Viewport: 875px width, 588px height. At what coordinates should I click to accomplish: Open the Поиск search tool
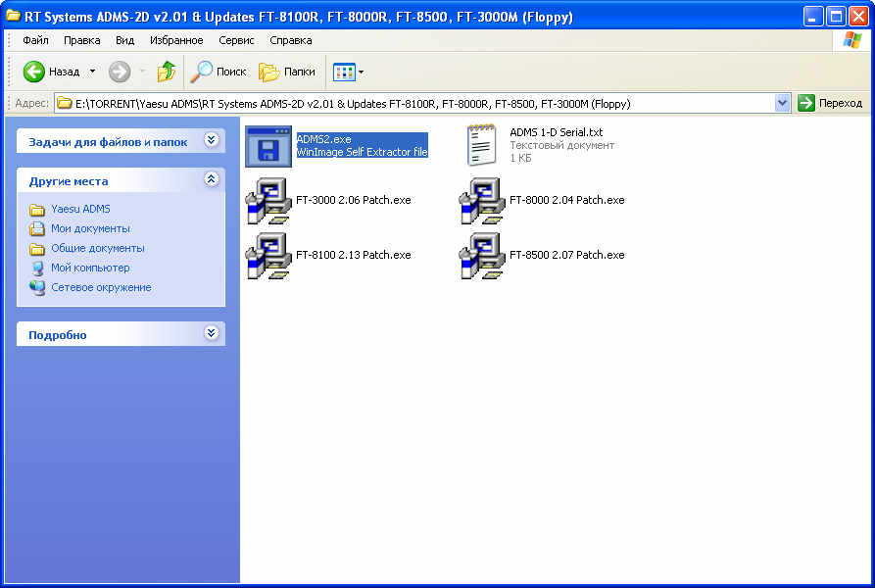pyautogui.click(x=219, y=72)
